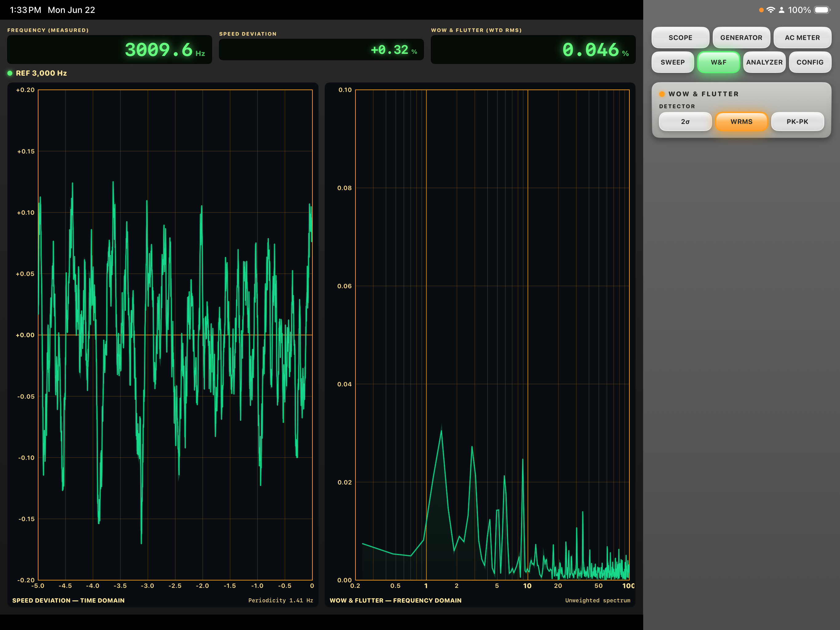Click the Mon Jun 22 date
840x630 pixels.
[x=71, y=10]
